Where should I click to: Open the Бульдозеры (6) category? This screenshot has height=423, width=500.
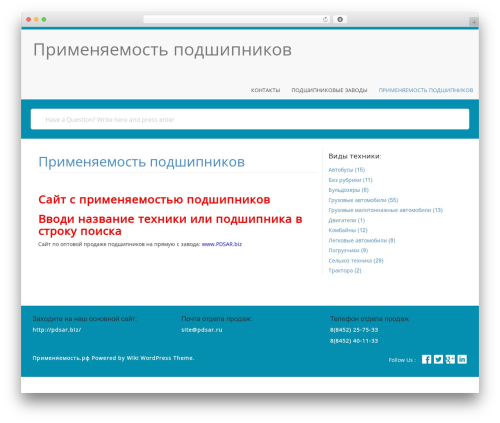coord(349,190)
